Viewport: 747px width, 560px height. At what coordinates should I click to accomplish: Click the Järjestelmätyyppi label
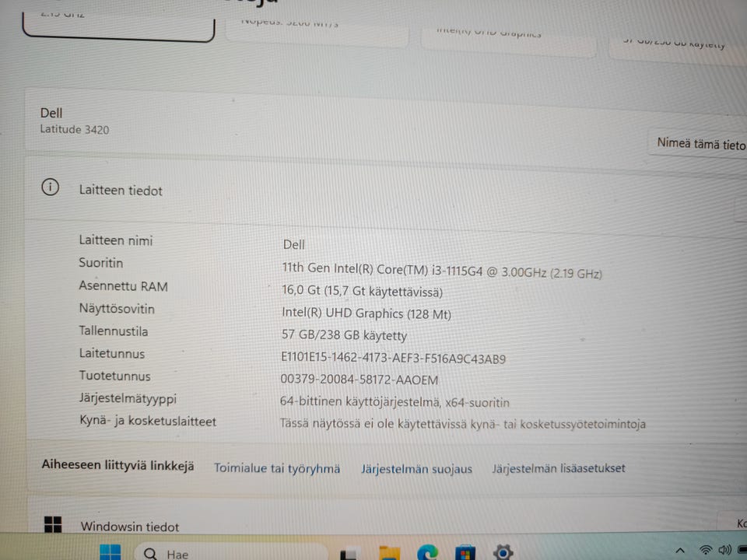click(128, 399)
